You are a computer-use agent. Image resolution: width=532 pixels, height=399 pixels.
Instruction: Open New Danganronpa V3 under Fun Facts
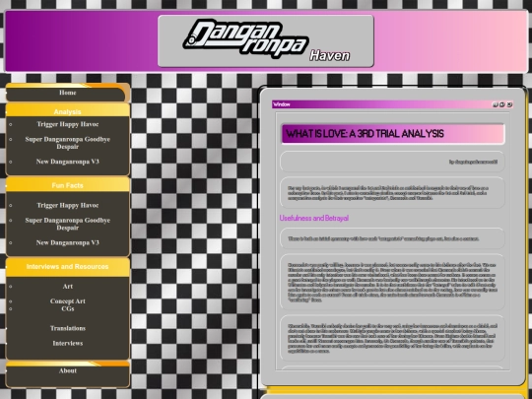pos(68,242)
